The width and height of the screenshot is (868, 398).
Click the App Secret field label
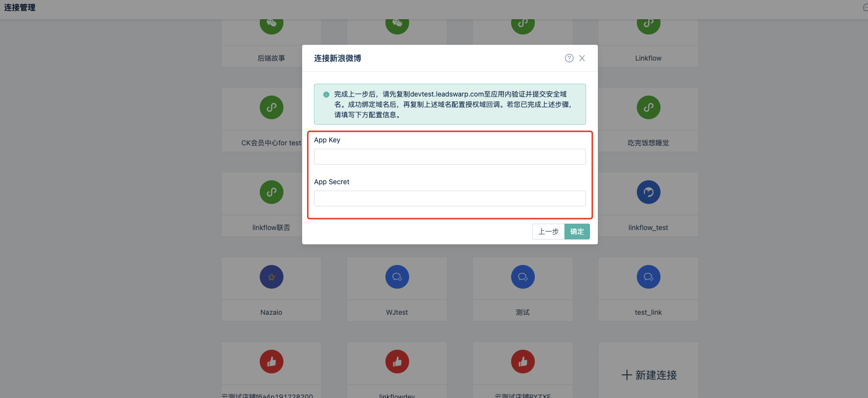(332, 182)
